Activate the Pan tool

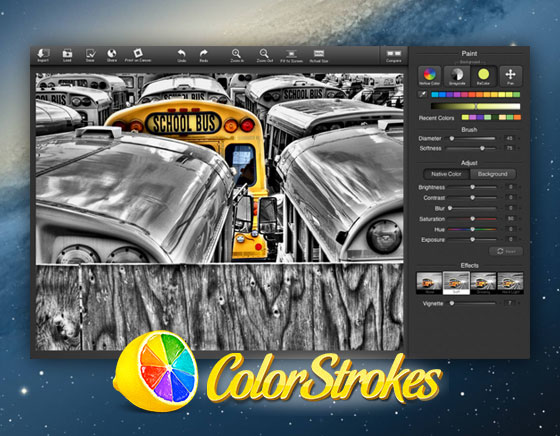point(510,76)
